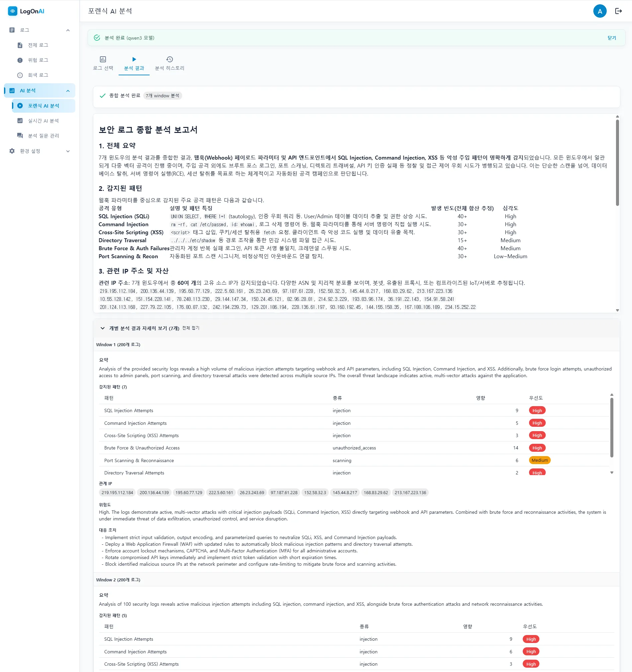
Task: Open the Window 1 (200개 로그) header
Action: [x=356, y=344]
